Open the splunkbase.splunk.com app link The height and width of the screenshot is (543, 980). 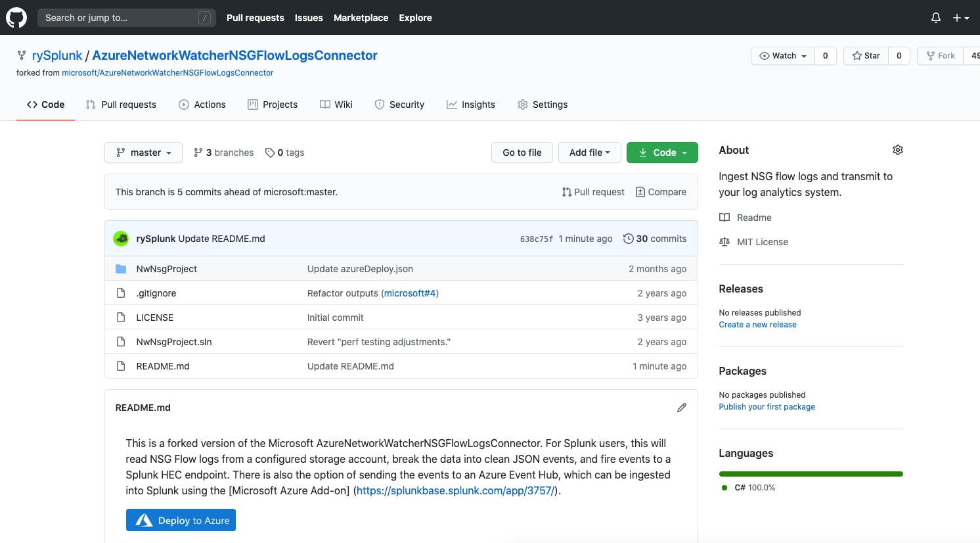(457, 490)
